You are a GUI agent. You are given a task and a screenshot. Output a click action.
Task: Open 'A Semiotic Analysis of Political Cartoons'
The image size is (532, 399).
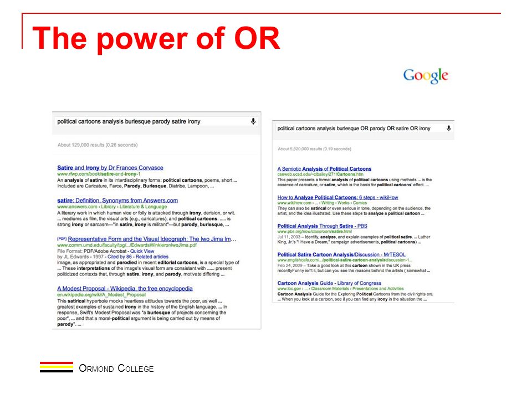pos(324,168)
